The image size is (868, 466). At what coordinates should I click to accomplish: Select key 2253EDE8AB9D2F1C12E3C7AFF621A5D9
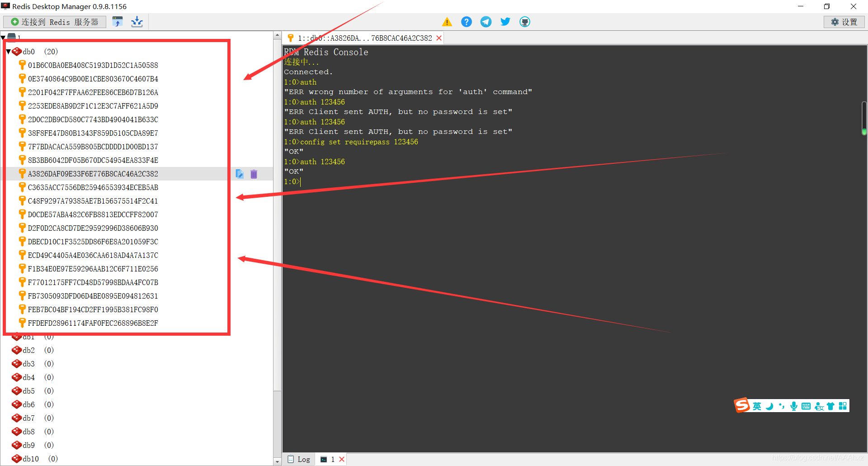pos(93,106)
